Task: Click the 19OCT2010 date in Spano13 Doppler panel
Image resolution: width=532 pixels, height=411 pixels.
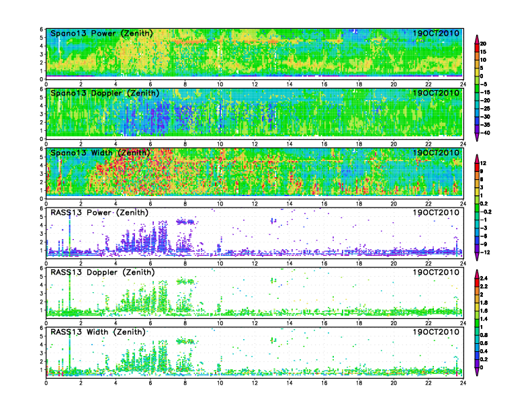Action: (436, 93)
